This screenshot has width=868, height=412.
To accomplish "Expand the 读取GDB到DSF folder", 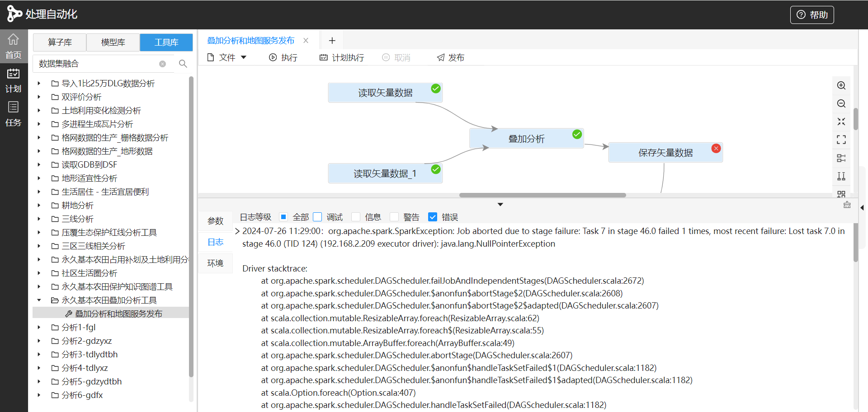I will click(x=39, y=164).
